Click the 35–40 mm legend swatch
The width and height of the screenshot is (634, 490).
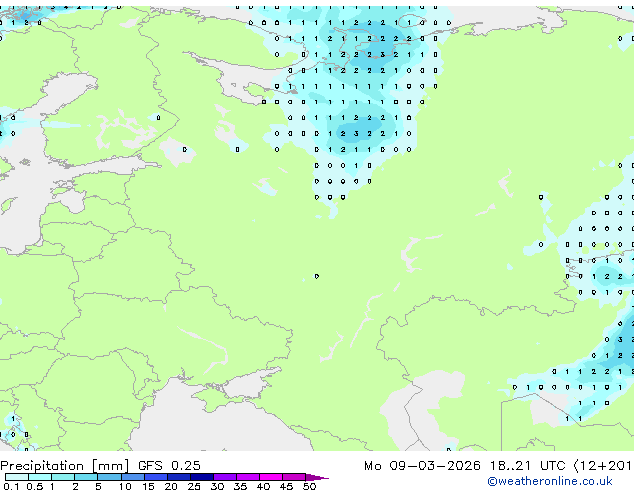point(248,477)
